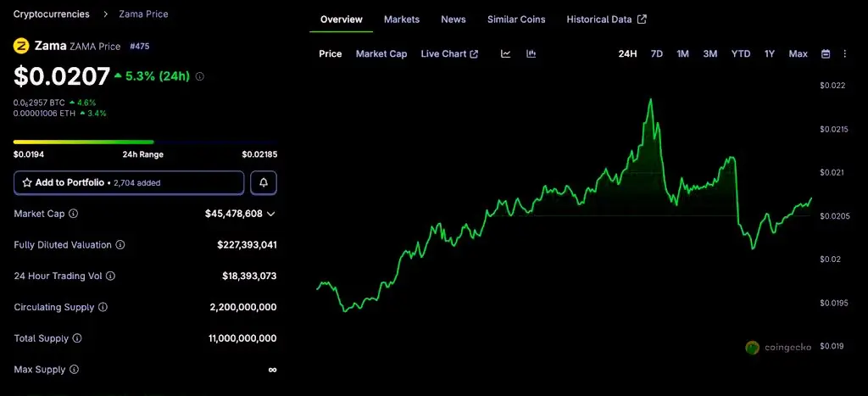Screen dimensions: 868x396
Task: Open the chart three-dot options menu
Action: tap(845, 53)
